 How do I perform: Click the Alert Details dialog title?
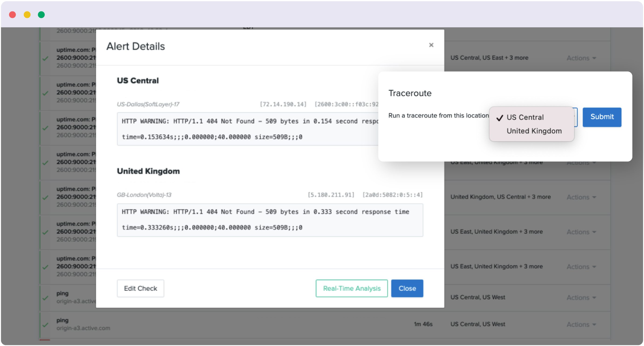click(x=136, y=46)
